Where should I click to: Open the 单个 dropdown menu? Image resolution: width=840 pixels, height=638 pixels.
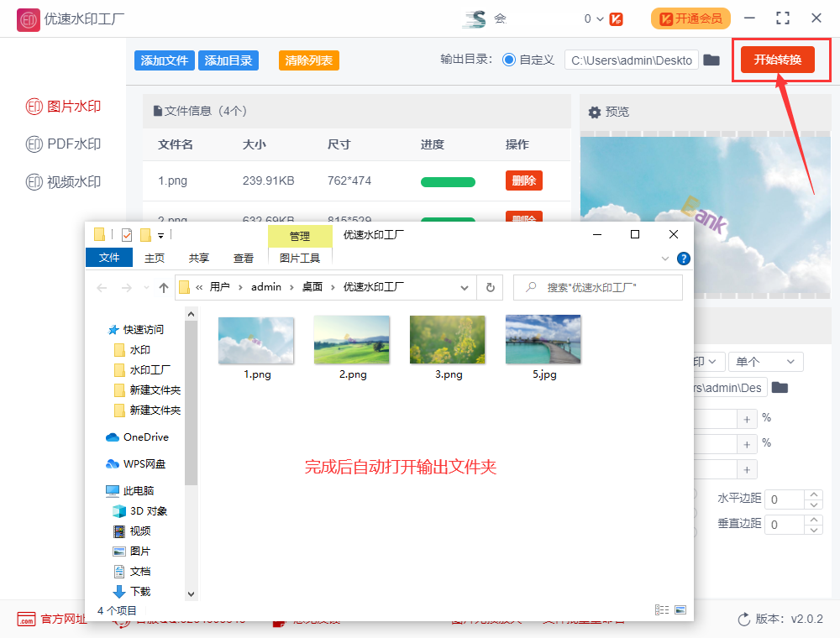[x=765, y=361]
